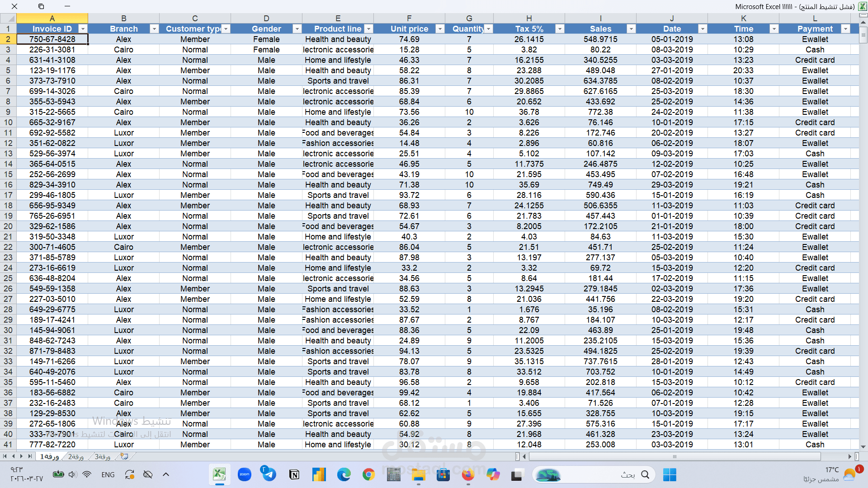Screen dimensions: 868x488
Task: Select column F header
Action: (409, 19)
